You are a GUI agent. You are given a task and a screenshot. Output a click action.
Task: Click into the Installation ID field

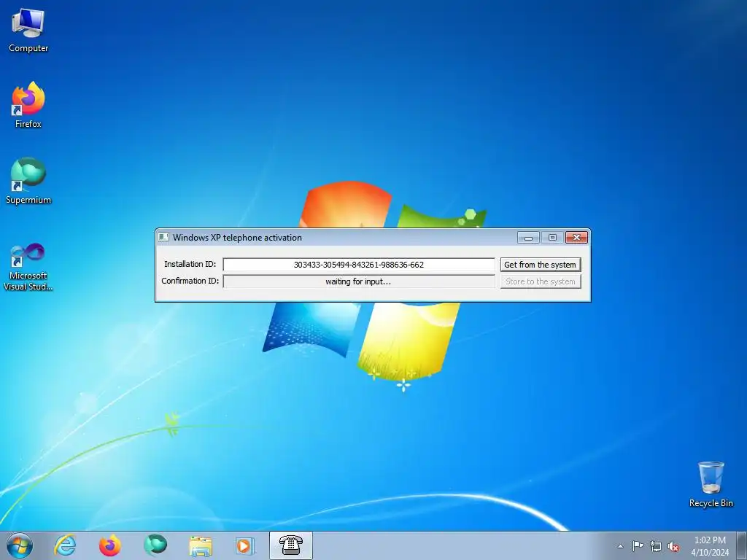[x=359, y=265]
